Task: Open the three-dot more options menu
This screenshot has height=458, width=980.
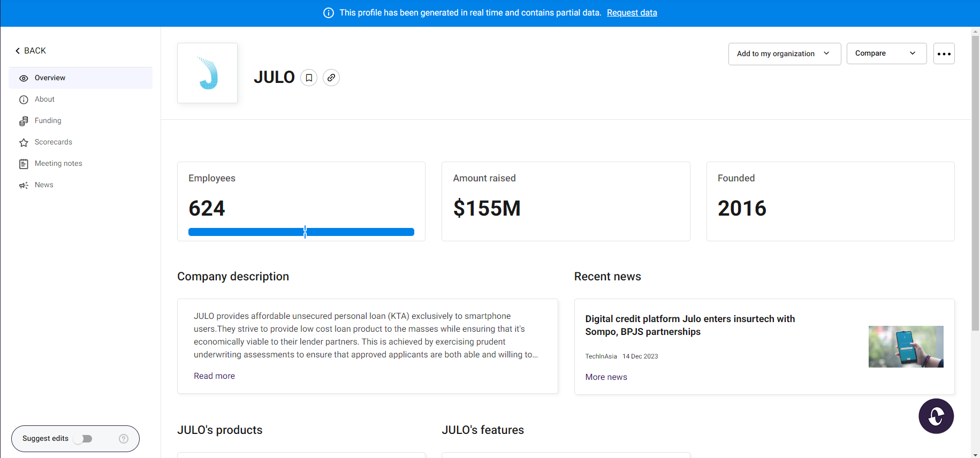Action: tap(944, 54)
